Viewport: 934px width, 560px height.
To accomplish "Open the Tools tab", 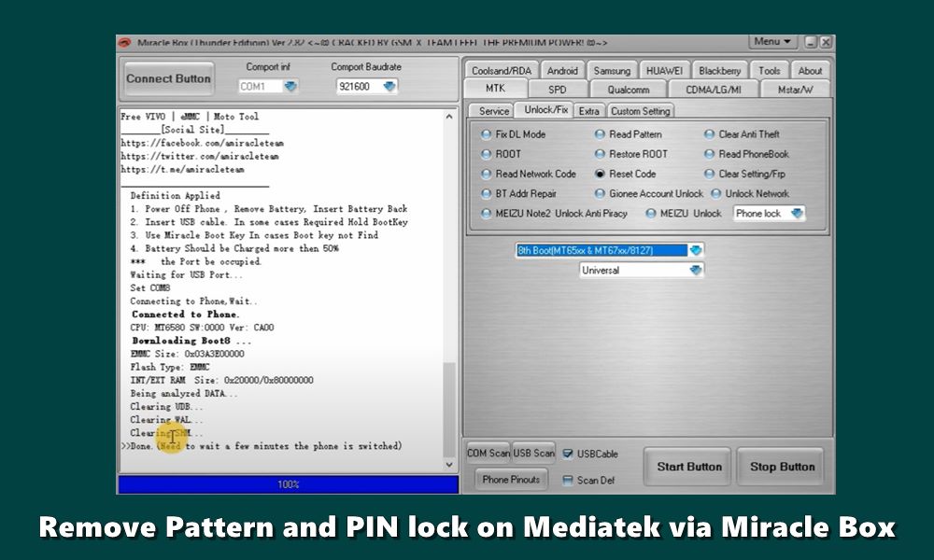I will coord(769,71).
